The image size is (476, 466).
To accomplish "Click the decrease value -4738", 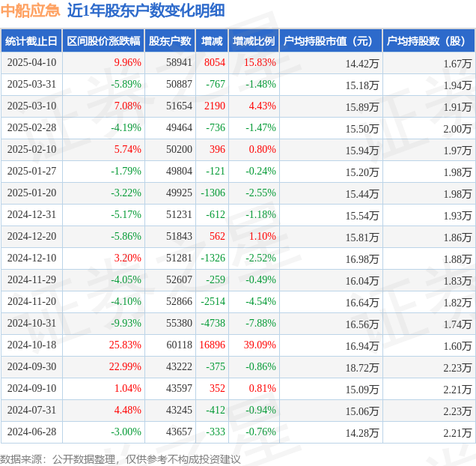I will [213, 323].
